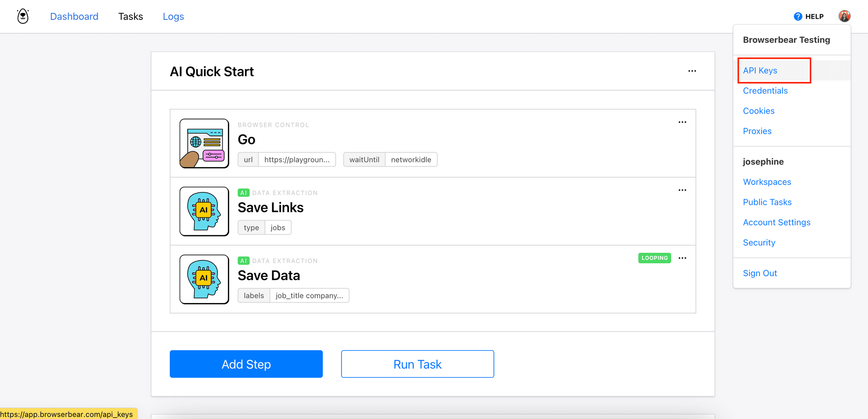
Task: Click the profile avatar picture
Action: pyautogui.click(x=845, y=16)
